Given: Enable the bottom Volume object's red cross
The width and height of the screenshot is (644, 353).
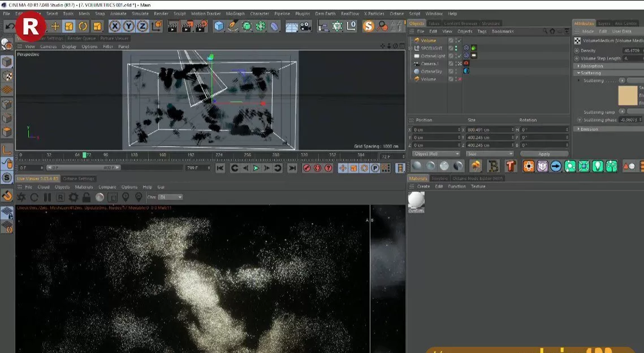Looking at the screenshot, I should (x=459, y=79).
